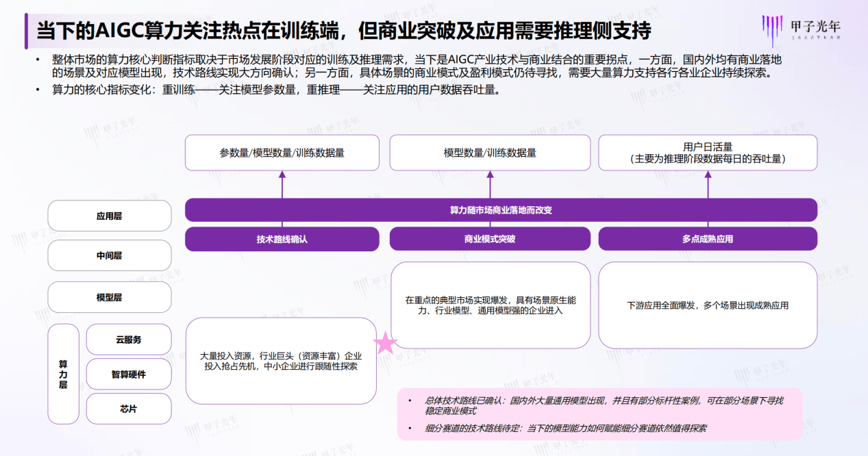Click text box starting 在重点的典型市场

click(x=490, y=305)
